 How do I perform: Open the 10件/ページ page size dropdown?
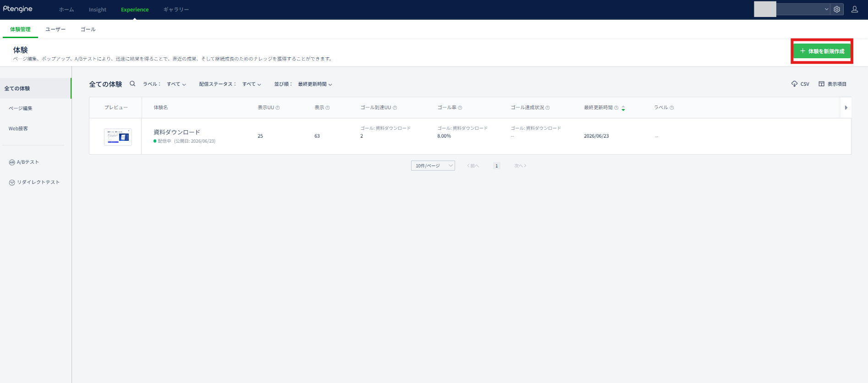point(433,166)
